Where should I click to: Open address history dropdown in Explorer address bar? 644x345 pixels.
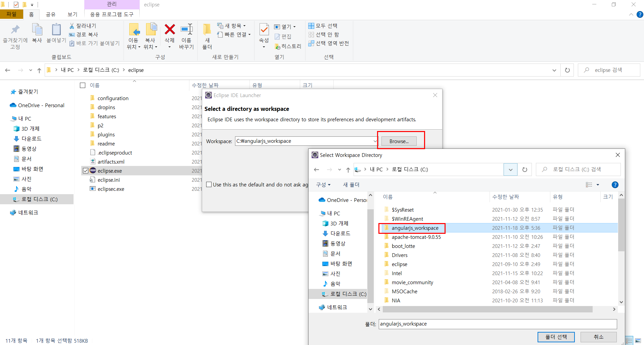point(554,70)
